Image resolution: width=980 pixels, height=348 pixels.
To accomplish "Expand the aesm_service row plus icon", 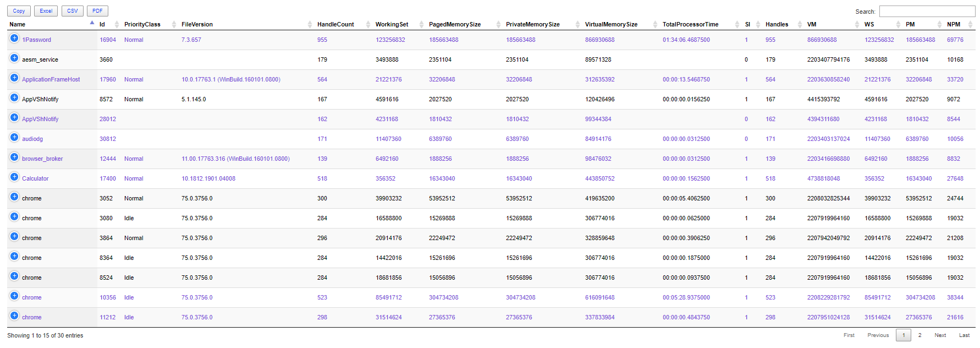I will click(14, 58).
